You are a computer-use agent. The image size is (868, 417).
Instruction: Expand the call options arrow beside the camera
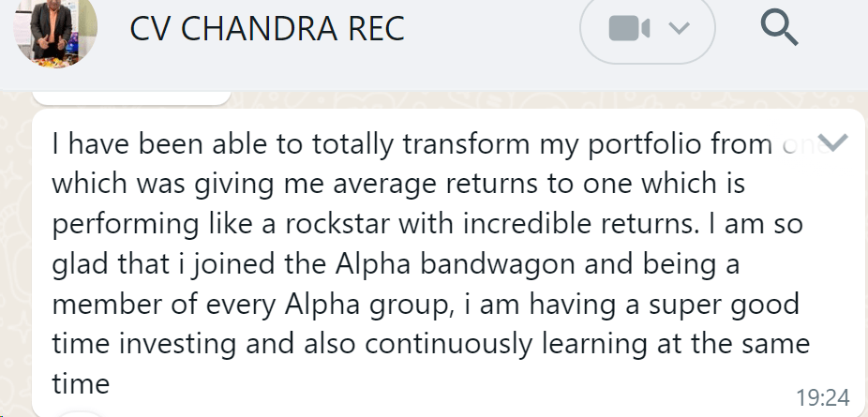point(678,29)
